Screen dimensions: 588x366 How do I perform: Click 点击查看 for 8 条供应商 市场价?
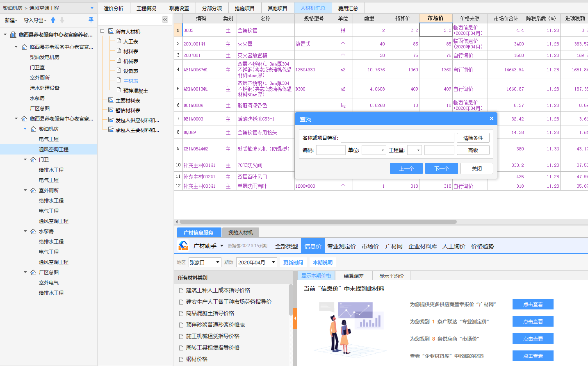coord(533,339)
